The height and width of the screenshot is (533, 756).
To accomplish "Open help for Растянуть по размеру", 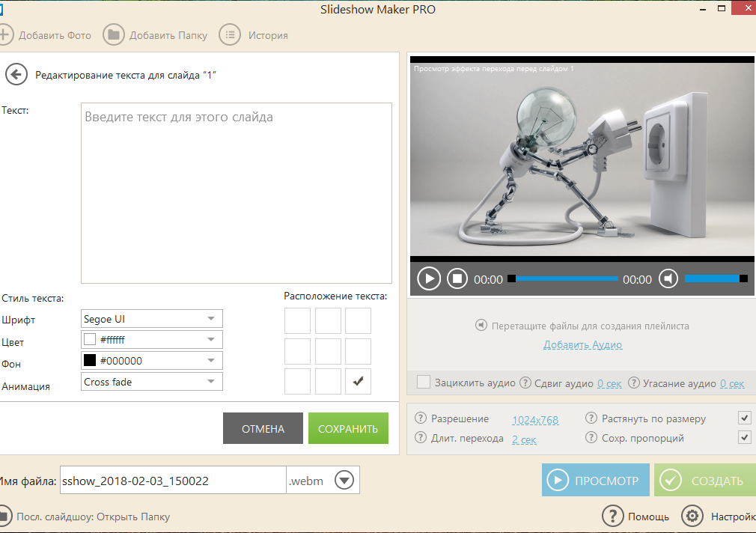I will (591, 418).
